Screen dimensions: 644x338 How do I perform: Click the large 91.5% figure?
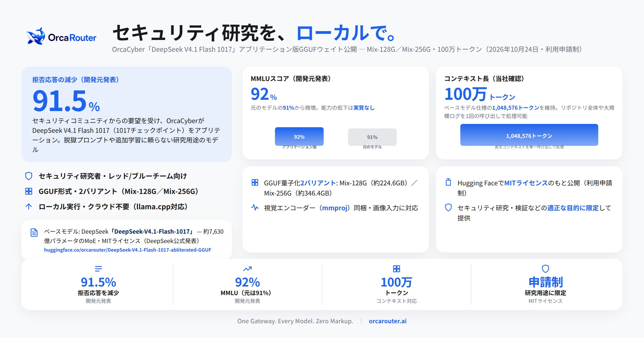(66, 101)
